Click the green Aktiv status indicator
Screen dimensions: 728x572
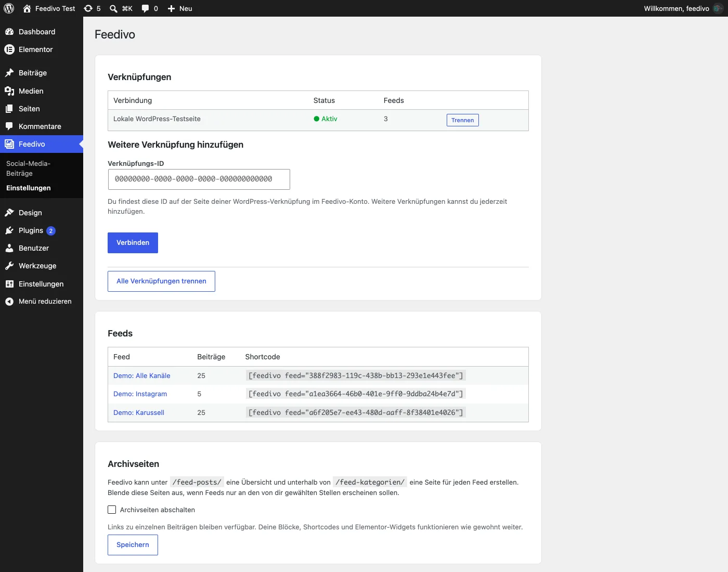coord(326,119)
